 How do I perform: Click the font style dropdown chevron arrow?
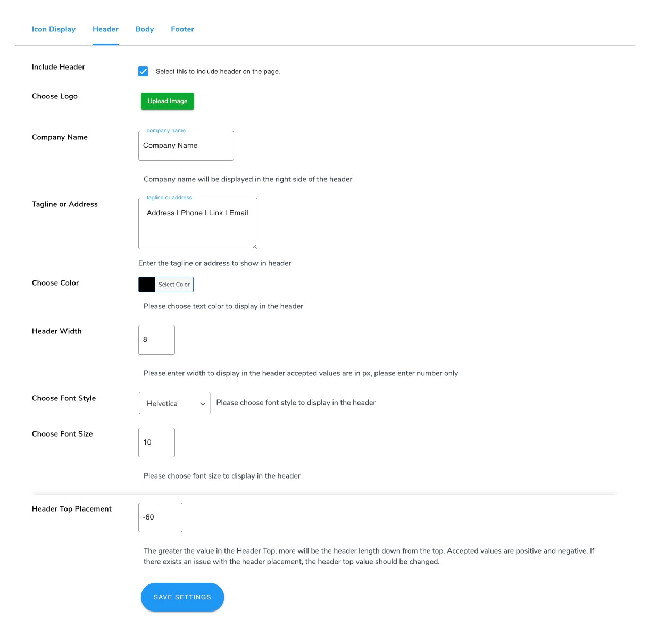point(203,403)
